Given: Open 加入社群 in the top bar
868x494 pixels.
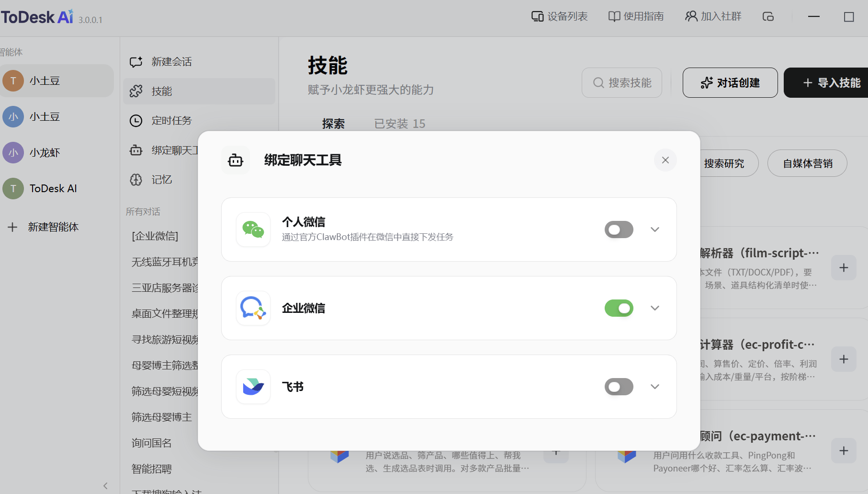Looking at the screenshot, I should coord(713,16).
